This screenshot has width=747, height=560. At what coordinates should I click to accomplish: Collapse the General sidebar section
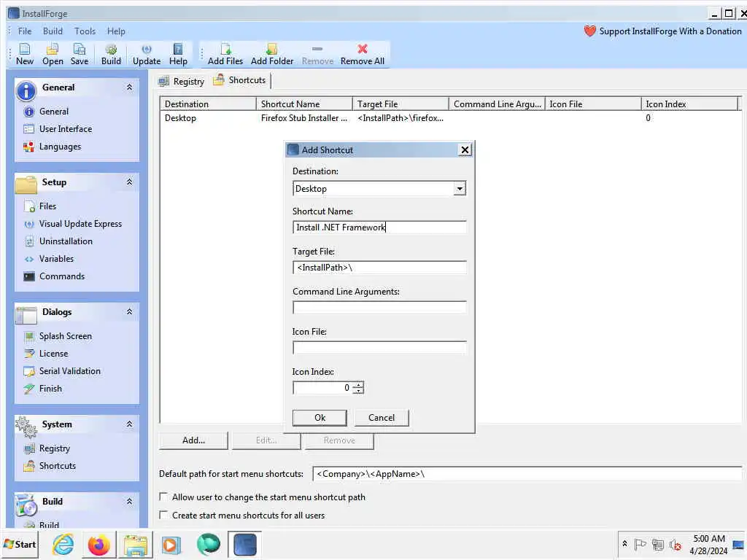(x=129, y=87)
